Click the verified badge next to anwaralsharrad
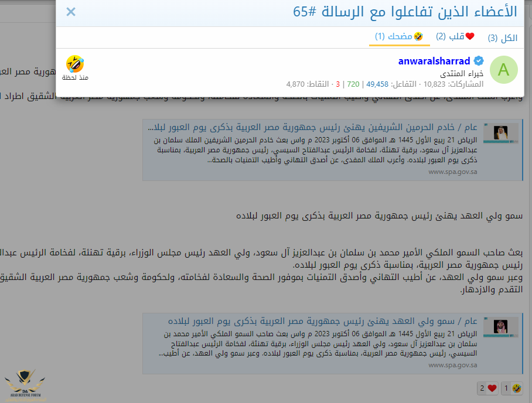Screen dimensions: 532x403 point(479,61)
